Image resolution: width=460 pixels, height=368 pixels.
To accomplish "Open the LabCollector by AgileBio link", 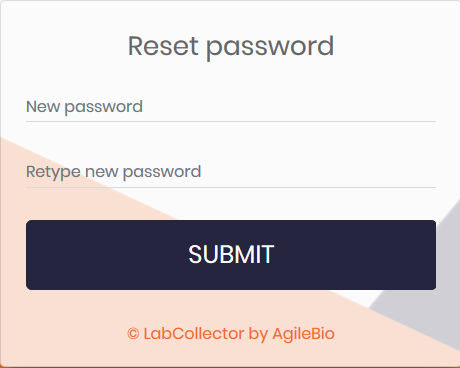I will [231, 334].
